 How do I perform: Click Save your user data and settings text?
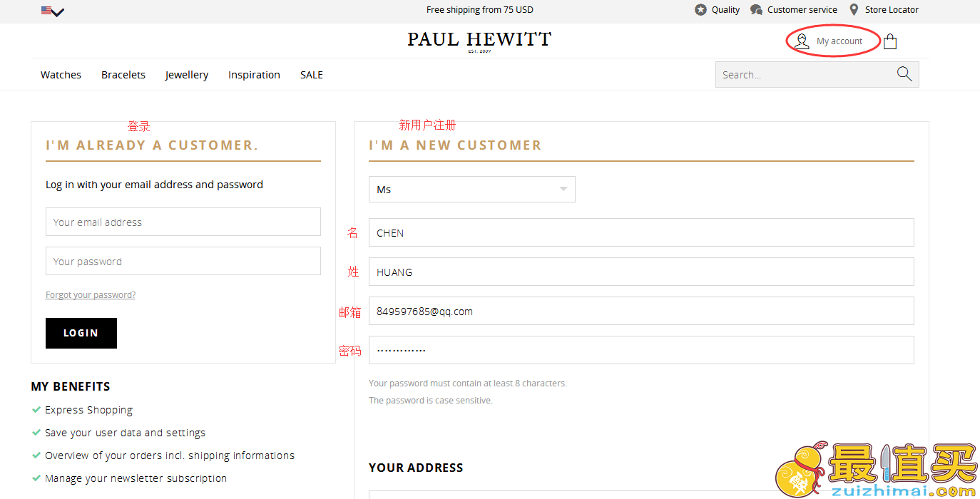point(125,433)
